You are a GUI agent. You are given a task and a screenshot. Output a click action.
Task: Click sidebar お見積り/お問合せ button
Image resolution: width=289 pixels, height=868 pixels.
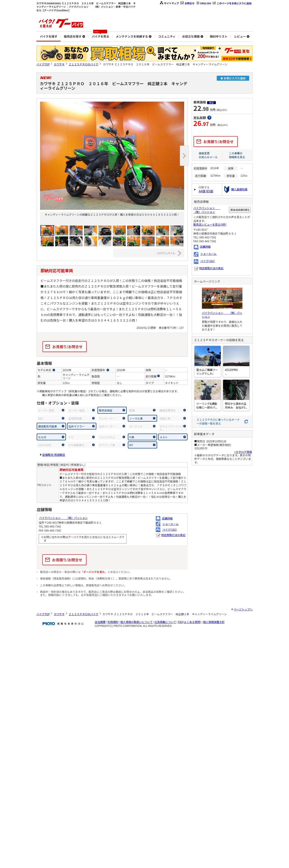(215, 142)
